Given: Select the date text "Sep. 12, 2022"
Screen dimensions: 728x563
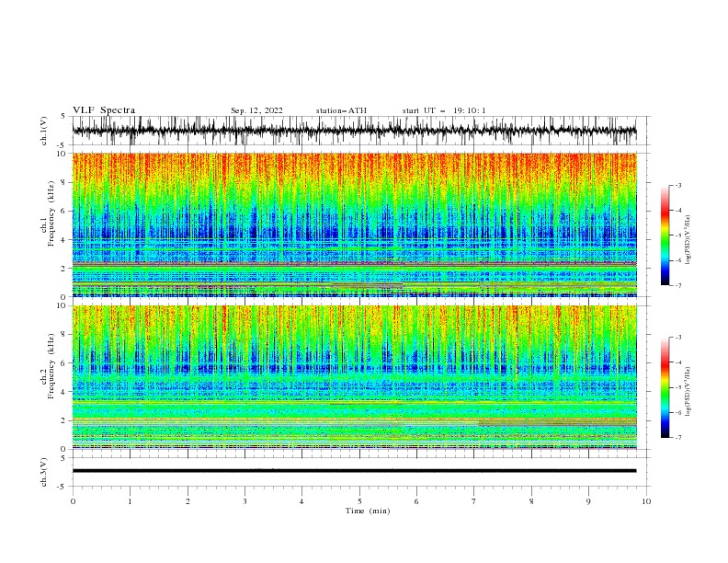Looking at the screenshot, I should click(256, 110).
